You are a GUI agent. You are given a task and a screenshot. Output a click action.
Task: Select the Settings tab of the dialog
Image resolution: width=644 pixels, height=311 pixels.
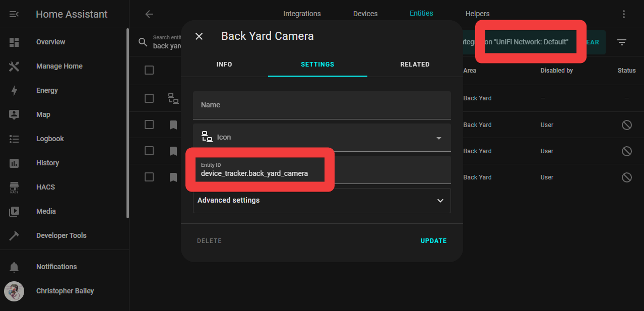[317, 65]
